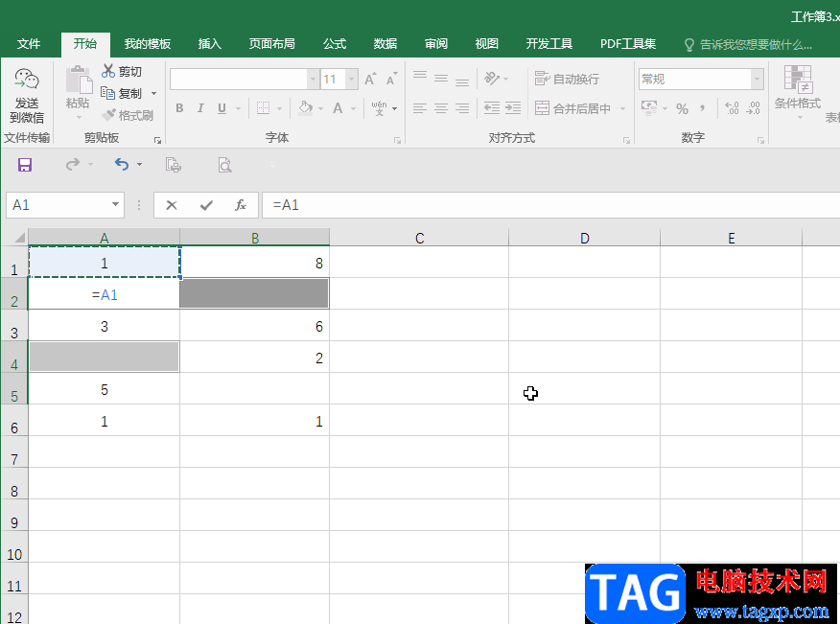The height and width of the screenshot is (624, 840).
Task: Click the Paste clipboard icon
Action: click(x=79, y=81)
